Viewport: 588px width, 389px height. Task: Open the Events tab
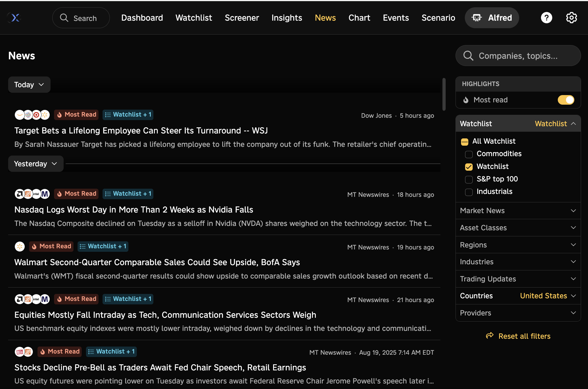[396, 18]
